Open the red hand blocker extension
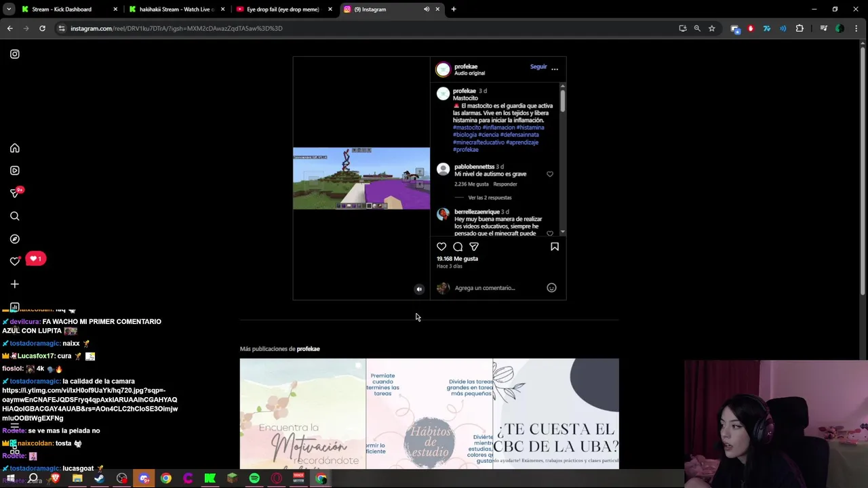The width and height of the screenshot is (868, 488). coord(751,28)
